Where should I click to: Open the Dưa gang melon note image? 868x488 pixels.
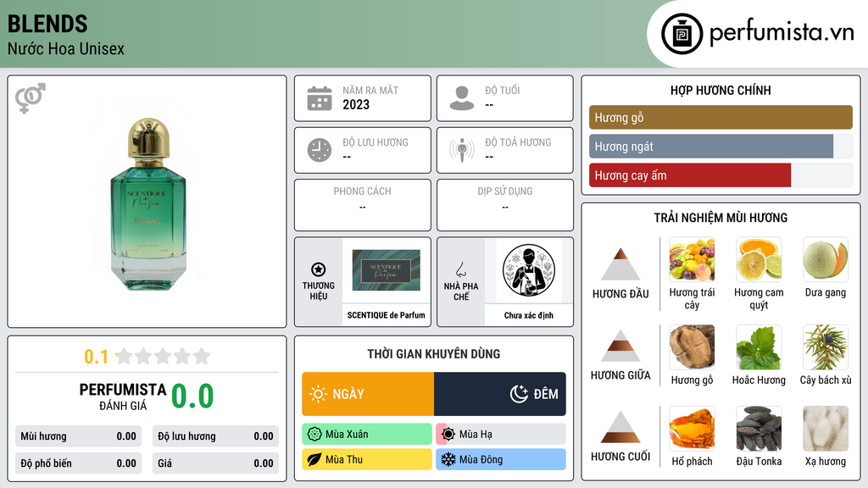coord(826,260)
